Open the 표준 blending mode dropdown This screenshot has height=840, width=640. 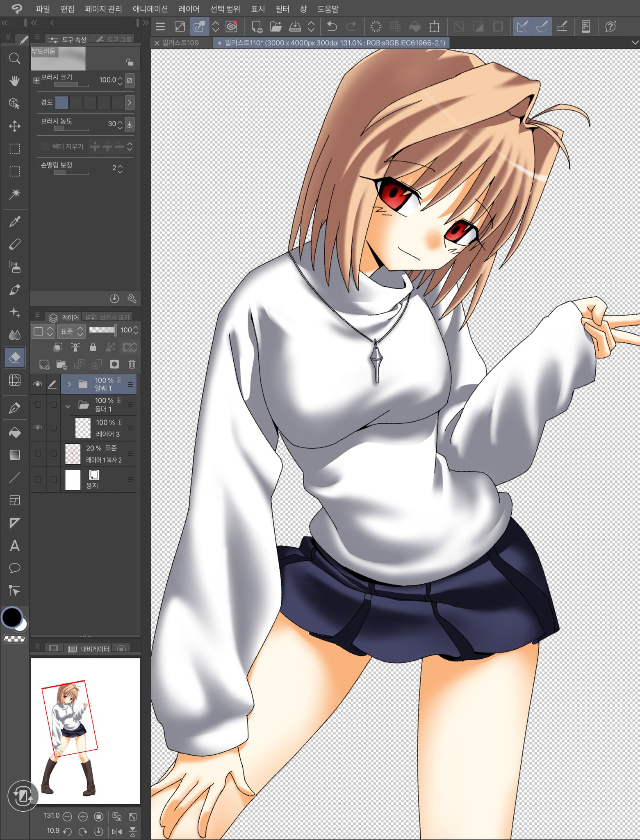click(x=71, y=331)
